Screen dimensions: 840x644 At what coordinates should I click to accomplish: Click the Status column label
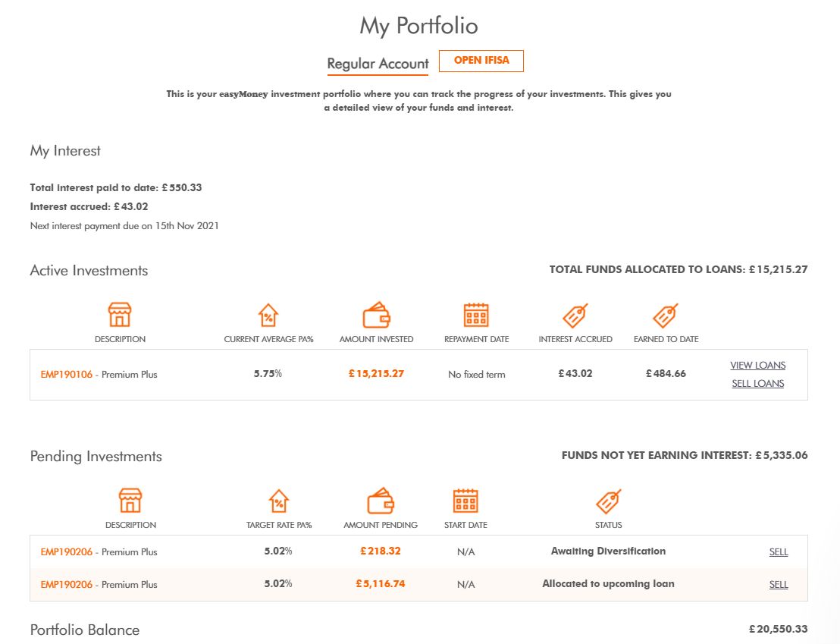(609, 526)
